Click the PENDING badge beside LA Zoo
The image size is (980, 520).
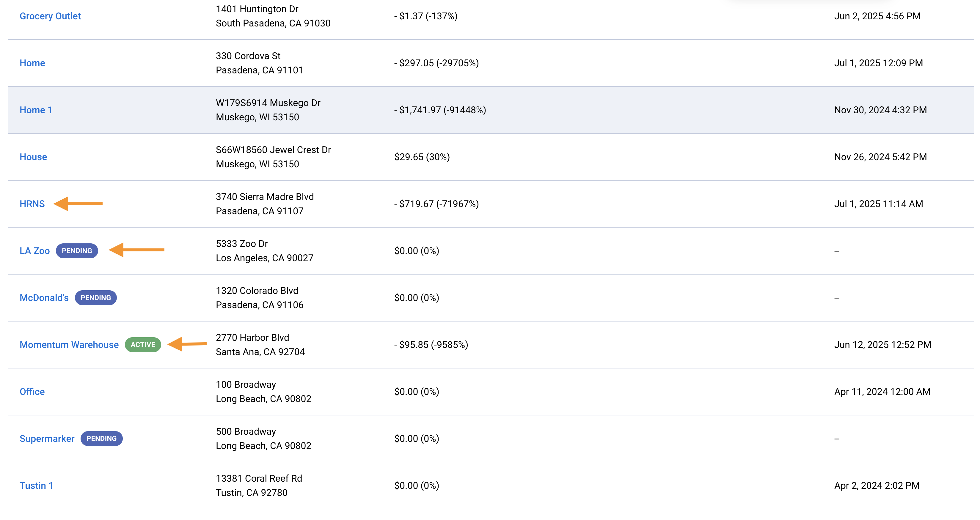click(x=77, y=251)
